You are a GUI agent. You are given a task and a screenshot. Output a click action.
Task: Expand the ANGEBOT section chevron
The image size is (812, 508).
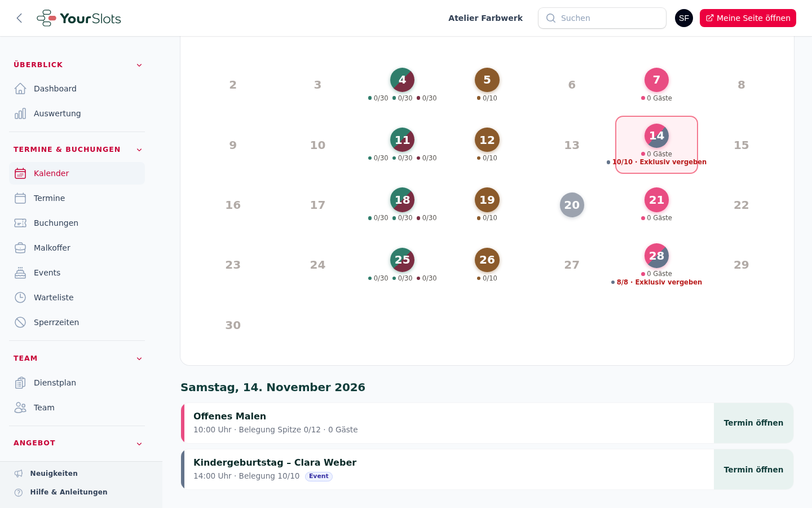tap(139, 444)
